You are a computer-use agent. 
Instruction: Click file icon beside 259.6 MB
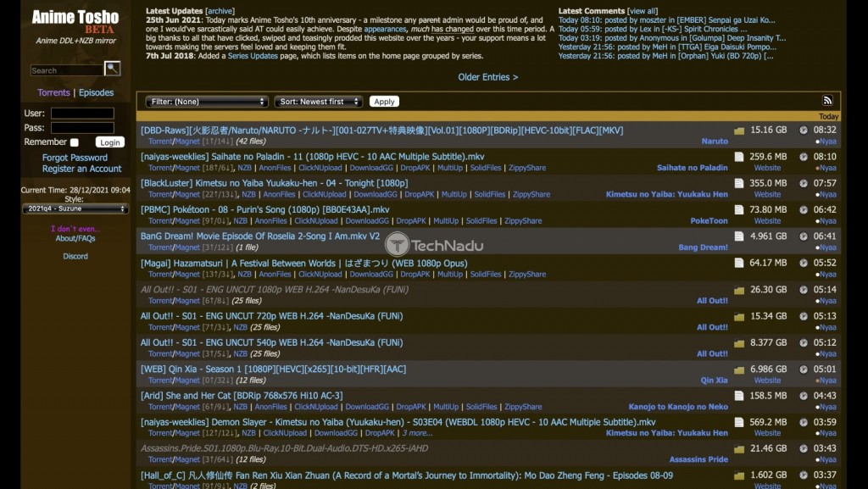739,157
